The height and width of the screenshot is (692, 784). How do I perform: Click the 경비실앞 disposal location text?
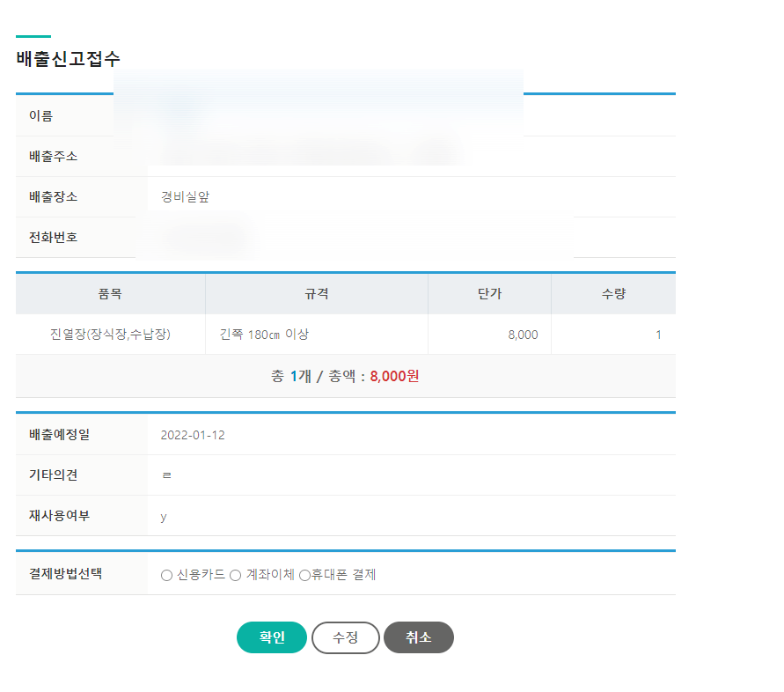183,196
